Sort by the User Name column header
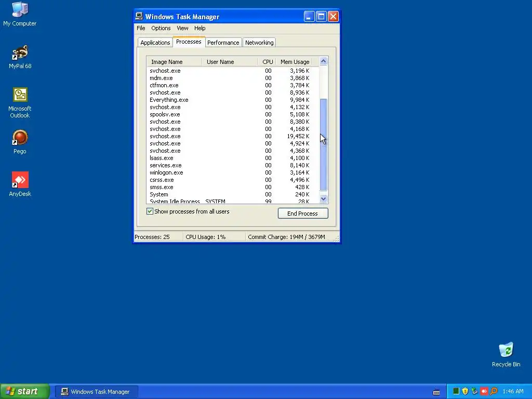Screen dimensions: 532x399 pyautogui.click(x=230, y=62)
